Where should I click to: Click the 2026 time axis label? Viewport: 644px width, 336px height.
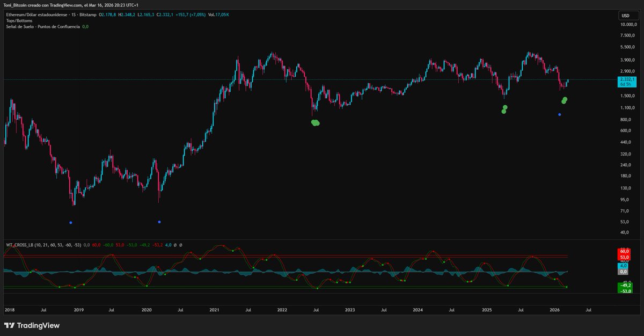coord(555,310)
